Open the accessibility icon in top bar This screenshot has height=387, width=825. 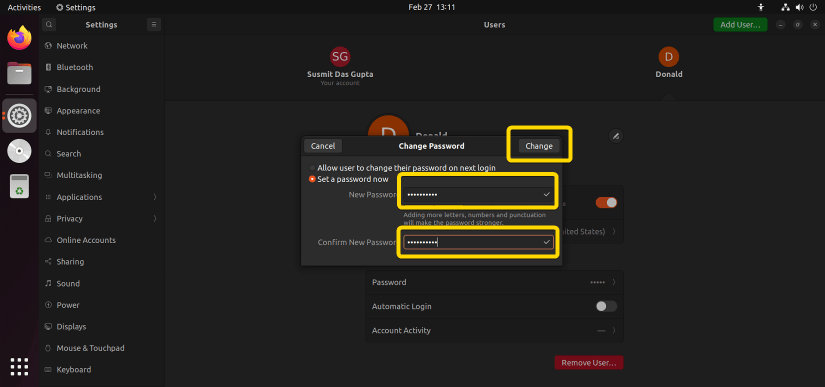tap(761, 7)
